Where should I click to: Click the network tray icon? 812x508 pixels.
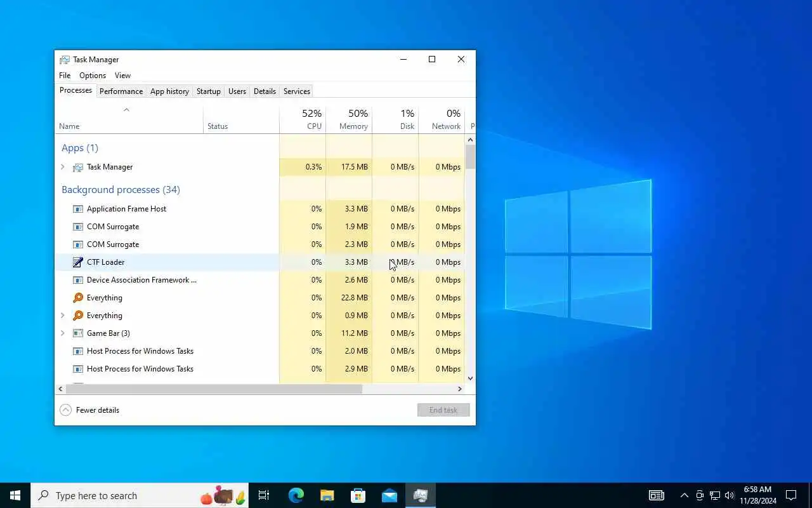coord(715,495)
